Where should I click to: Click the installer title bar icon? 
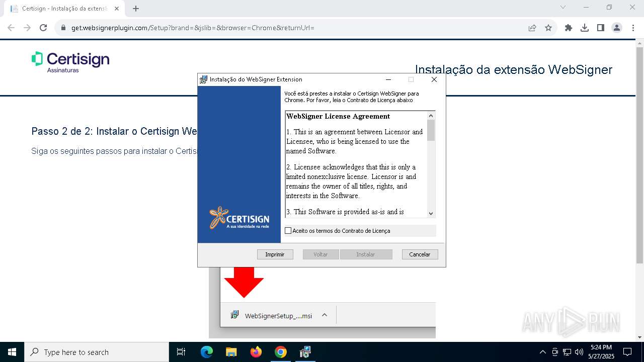pyautogui.click(x=203, y=79)
